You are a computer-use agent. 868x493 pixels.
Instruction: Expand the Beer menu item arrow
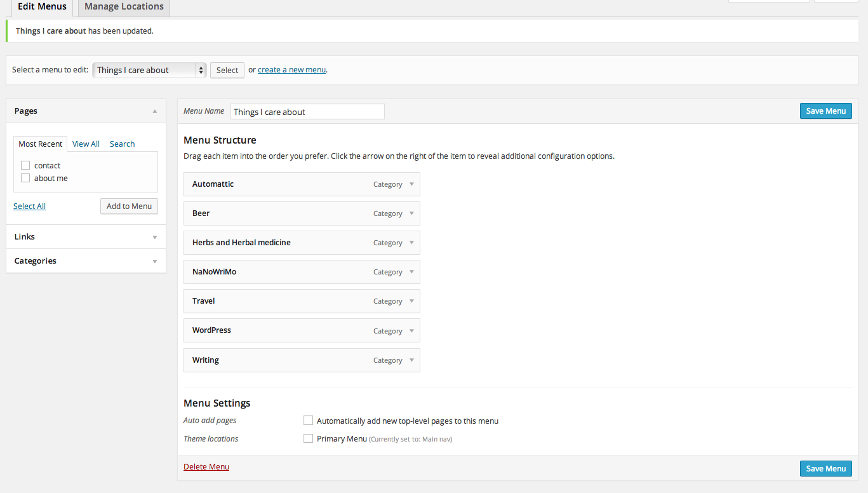[x=411, y=213]
